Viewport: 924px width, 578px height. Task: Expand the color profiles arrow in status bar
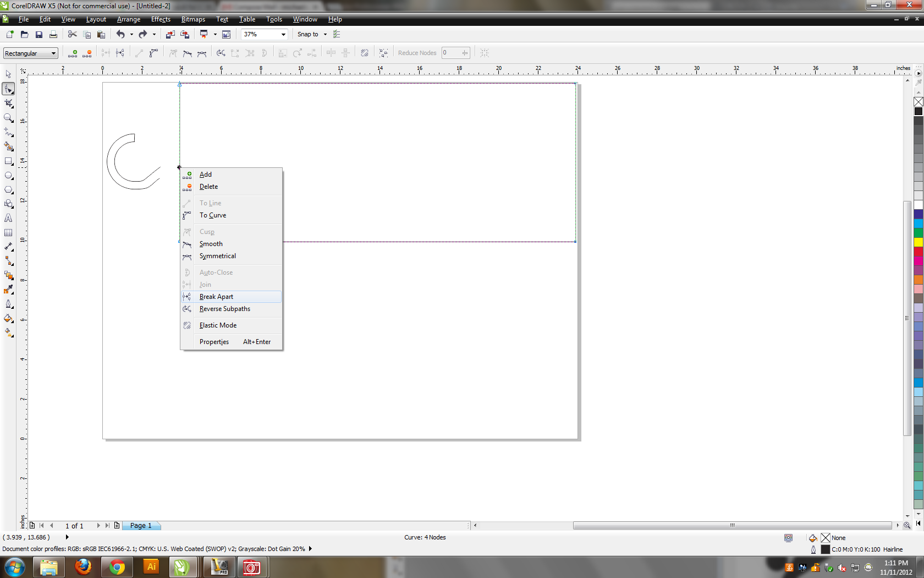pyautogui.click(x=310, y=549)
